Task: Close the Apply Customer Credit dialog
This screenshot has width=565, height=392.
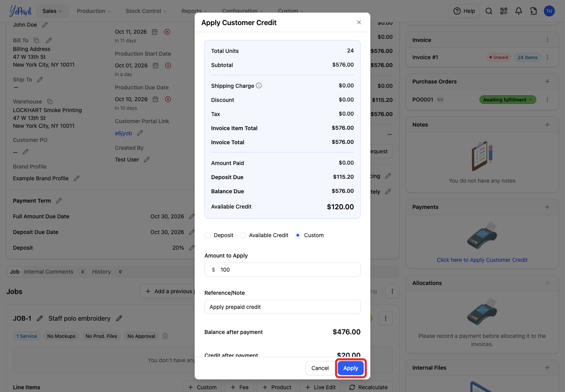Action: pyautogui.click(x=359, y=22)
